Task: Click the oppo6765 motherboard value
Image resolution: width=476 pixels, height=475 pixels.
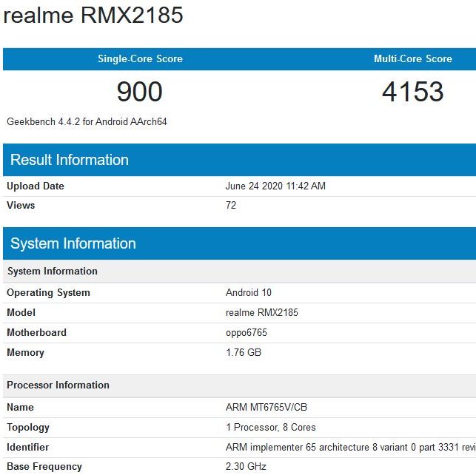Action: (x=246, y=333)
